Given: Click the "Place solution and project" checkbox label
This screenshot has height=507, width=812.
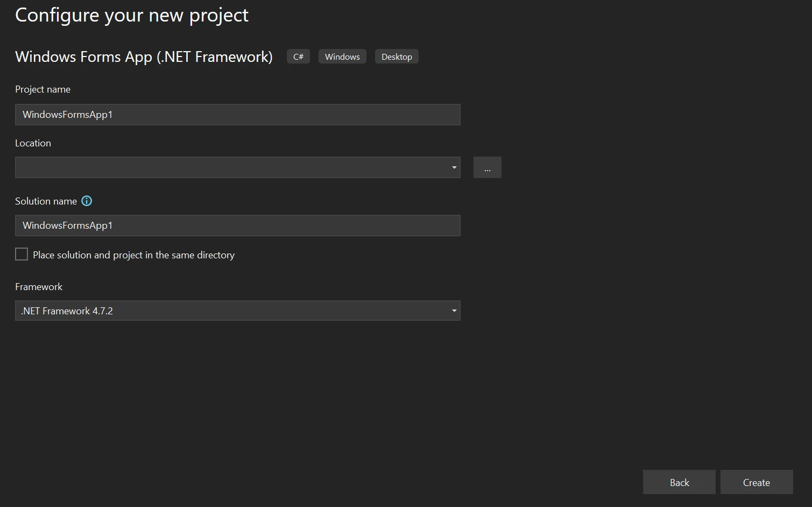Looking at the screenshot, I should point(133,255).
